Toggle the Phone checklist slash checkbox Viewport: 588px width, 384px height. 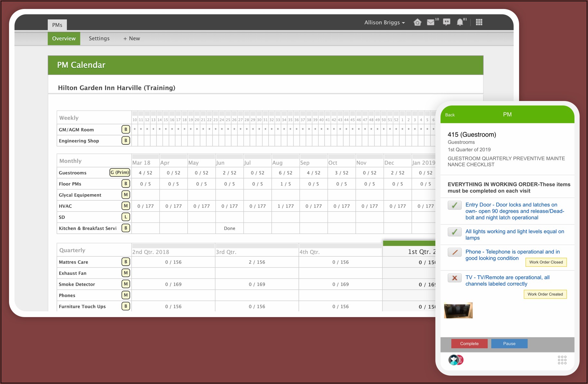click(x=454, y=252)
